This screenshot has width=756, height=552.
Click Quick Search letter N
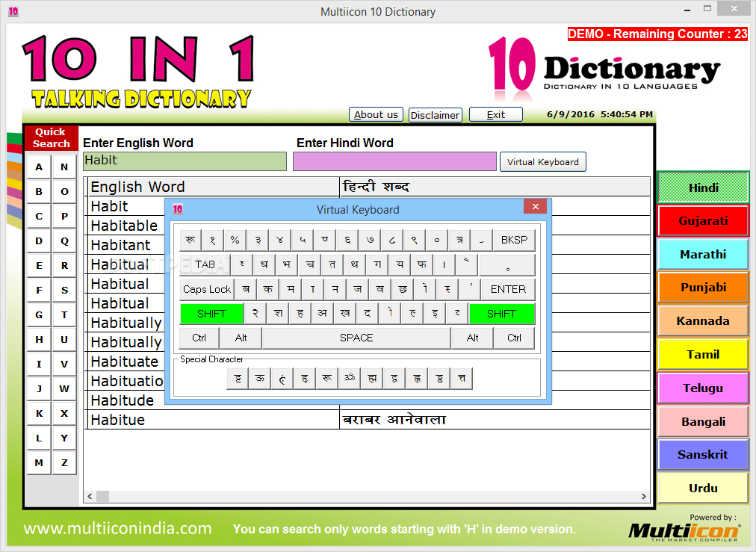(64, 167)
